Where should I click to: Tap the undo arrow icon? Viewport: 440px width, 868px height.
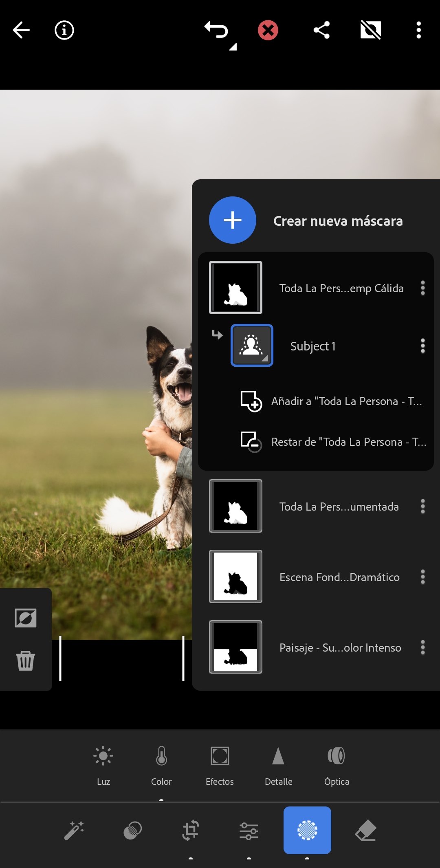(217, 30)
